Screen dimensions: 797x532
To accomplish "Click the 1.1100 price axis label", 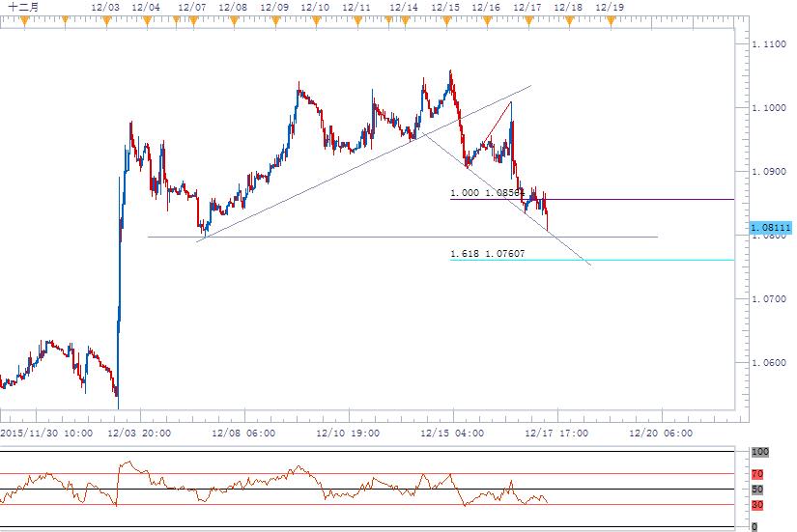I will pos(769,44).
